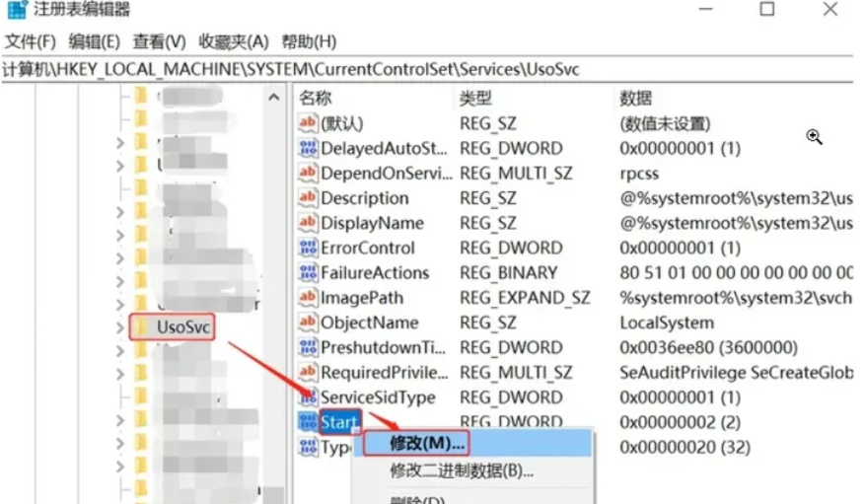Select the Start value name
Screen dimensions: 866x504
tap(339, 423)
